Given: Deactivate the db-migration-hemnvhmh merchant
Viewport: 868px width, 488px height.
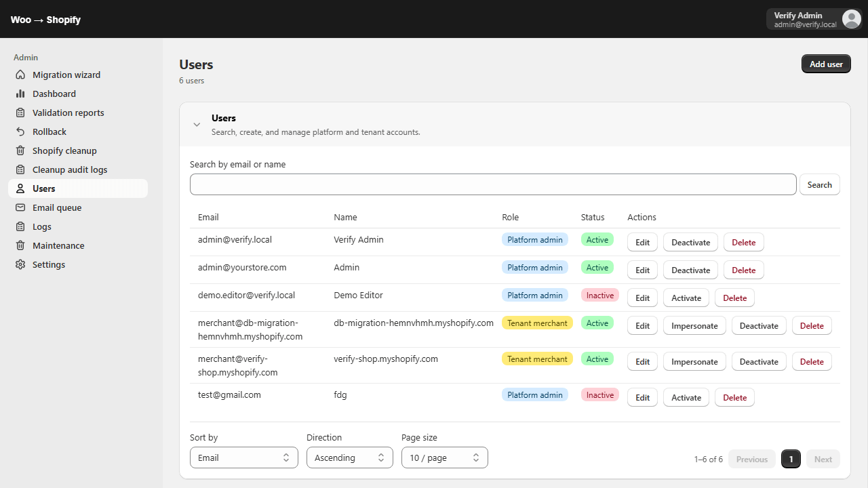Looking at the screenshot, I should click(759, 325).
